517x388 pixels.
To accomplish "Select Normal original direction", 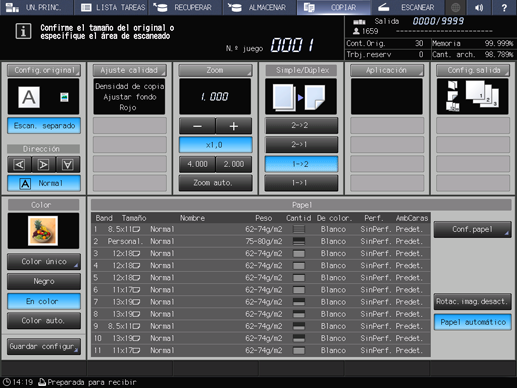I will click(44, 183).
